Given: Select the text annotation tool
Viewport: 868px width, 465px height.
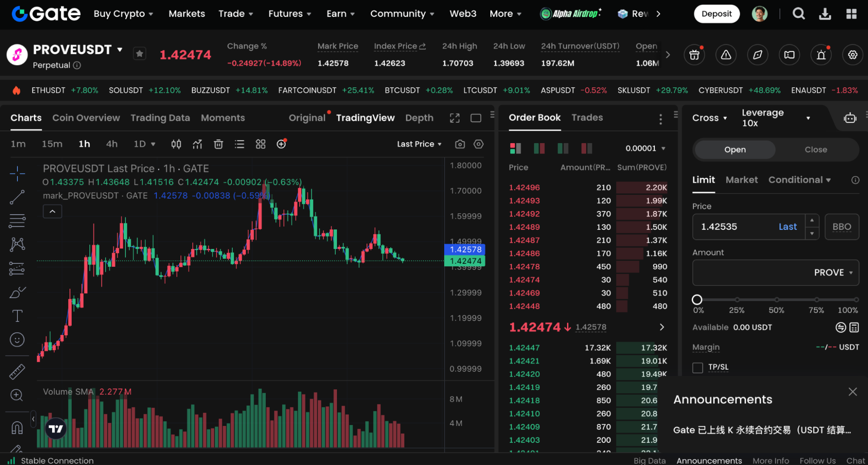Looking at the screenshot, I should coord(17,316).
